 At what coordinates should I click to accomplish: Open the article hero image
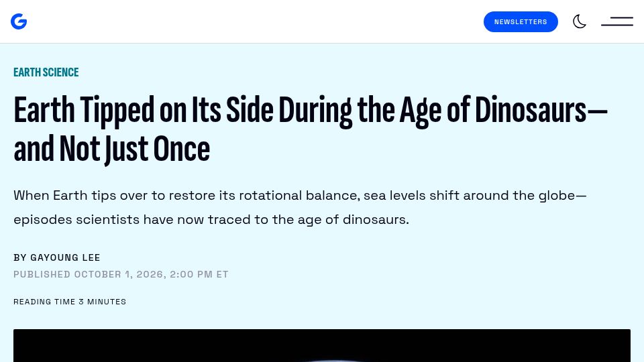[321, 346]
